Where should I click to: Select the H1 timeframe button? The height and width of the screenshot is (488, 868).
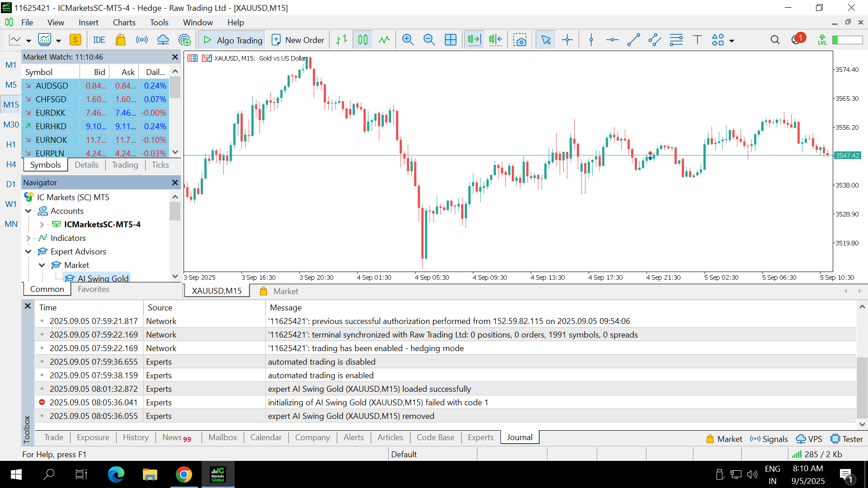point(11,145)
